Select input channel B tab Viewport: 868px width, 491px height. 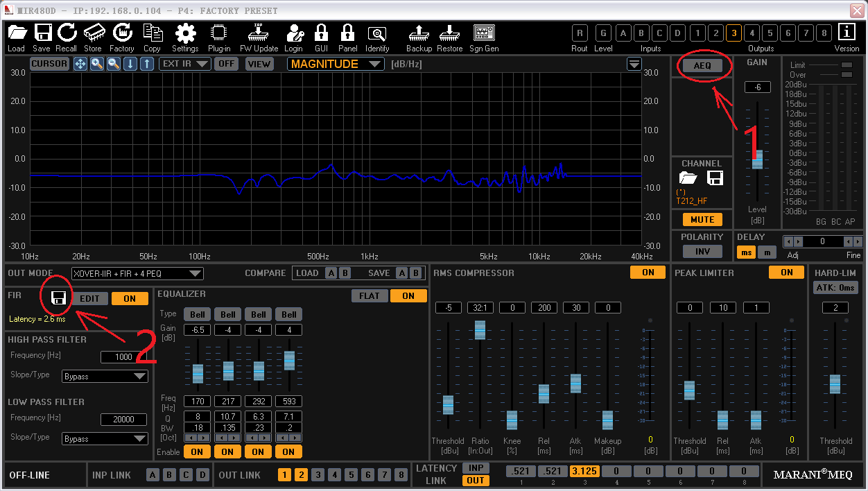click(641, 33)
